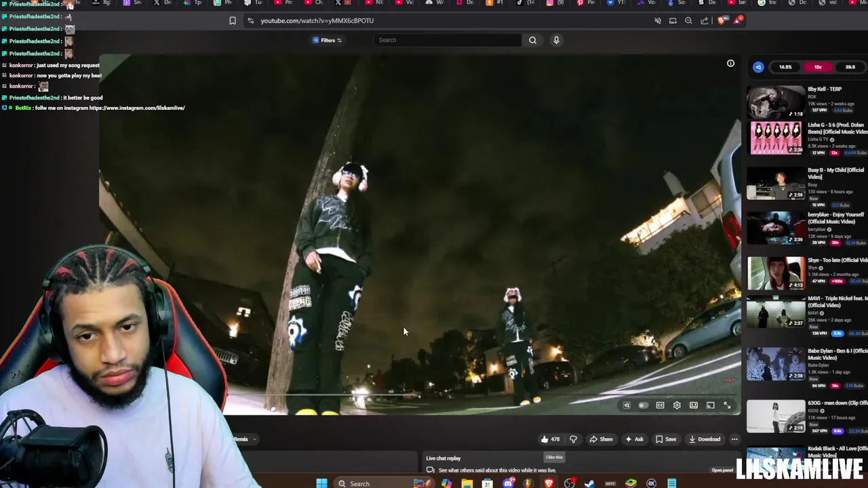The width and height of the screenshot is (868, 488).
Task: Open Brave browser from the taskbar
Action: [549, 483]
